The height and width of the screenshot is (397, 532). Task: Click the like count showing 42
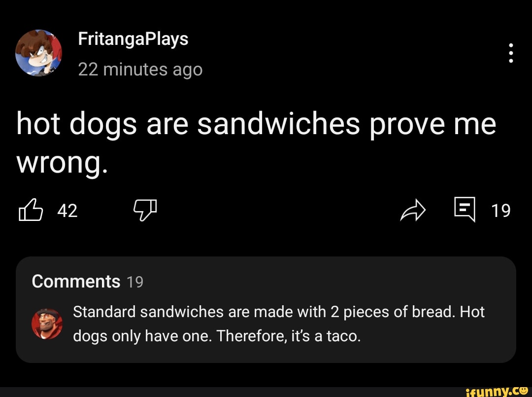click(67, 211)
